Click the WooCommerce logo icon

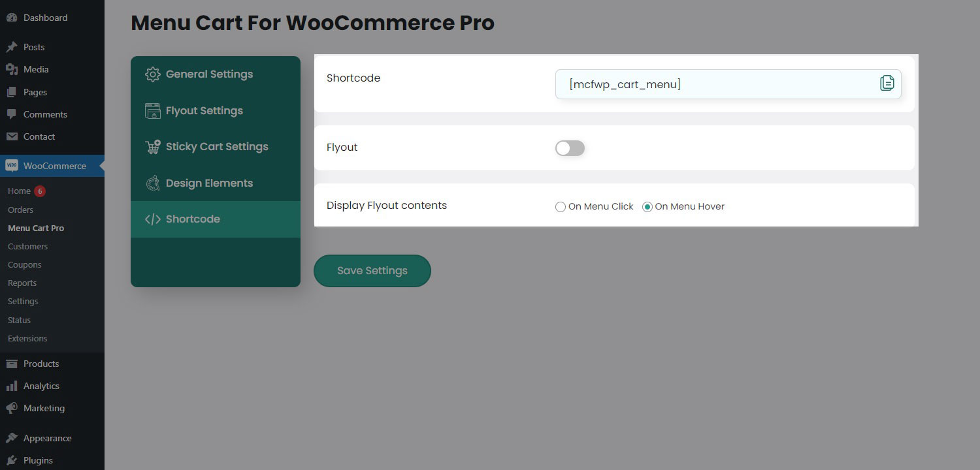coord(12,166)
